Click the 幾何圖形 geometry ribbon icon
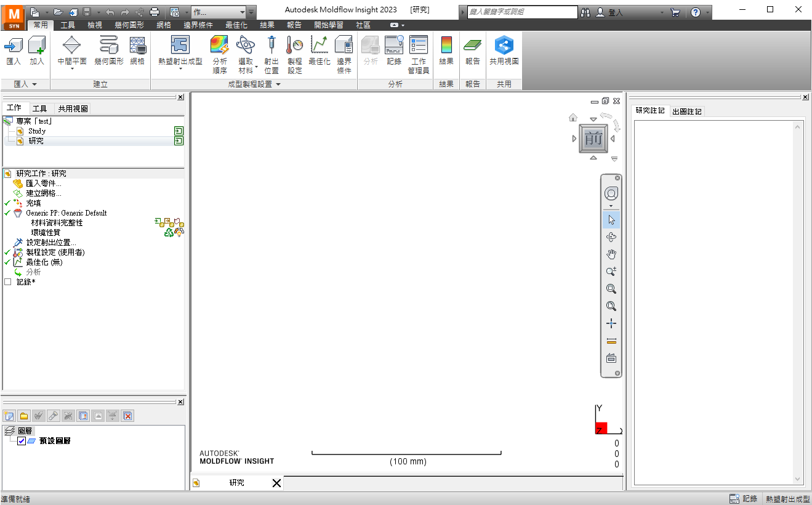 [x=109, y=49]
